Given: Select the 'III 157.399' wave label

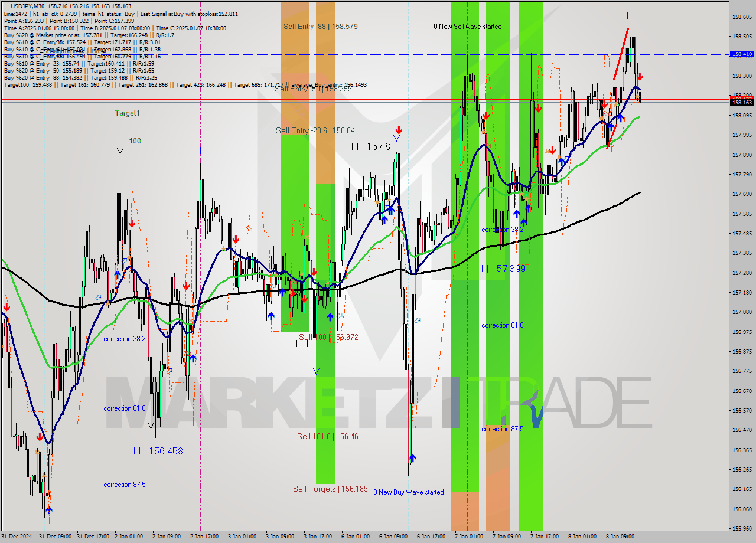Looking at the screenshot, I should point(501,269).
